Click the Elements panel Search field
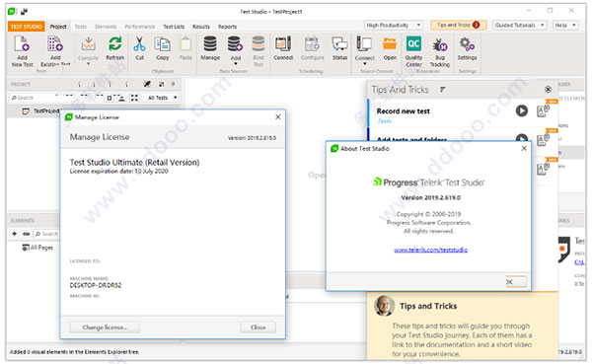 tap(46, 234)
